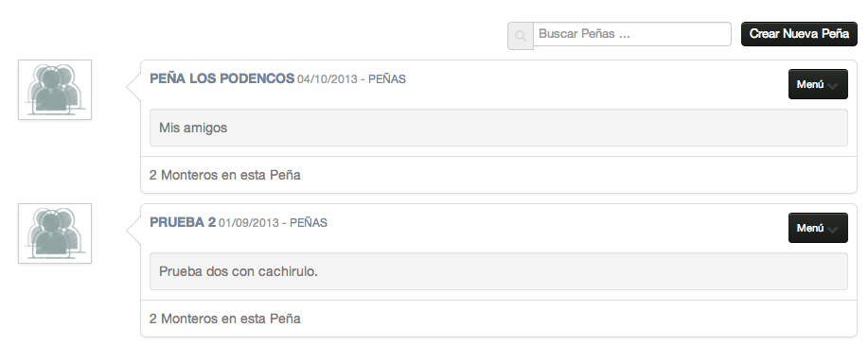
Task: Click the Mis amigos description box
Action: click(x=498, y=128)
